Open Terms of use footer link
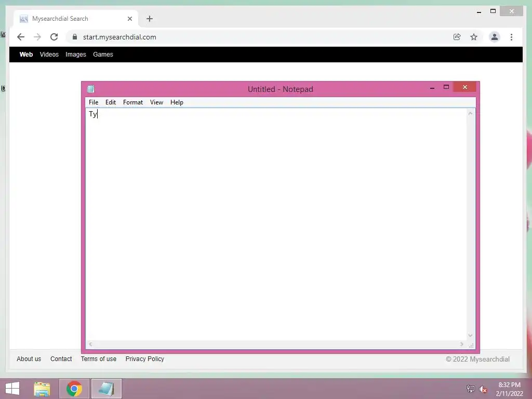This screenshot has width=532, height=399. pyautogui.click(x=98, y=358)
